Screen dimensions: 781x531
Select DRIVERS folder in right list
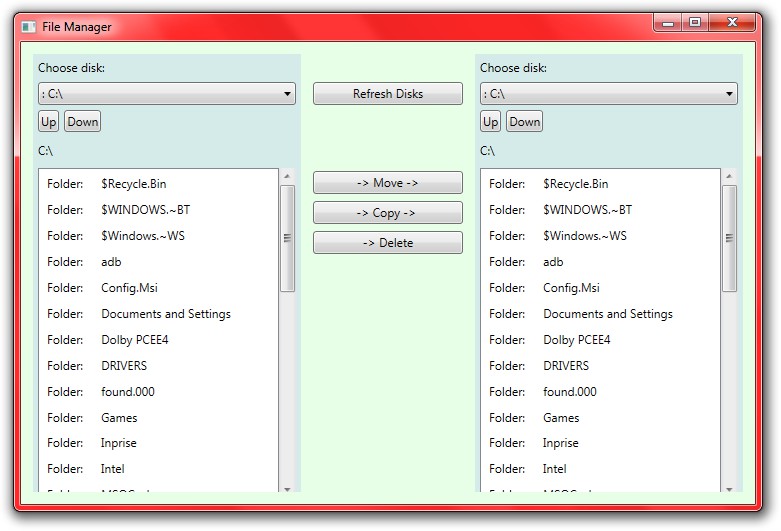(600, 366)
